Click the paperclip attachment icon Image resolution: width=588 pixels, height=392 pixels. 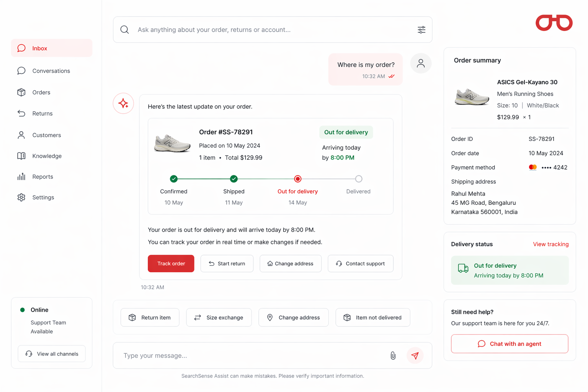click(x=393, y=356)
